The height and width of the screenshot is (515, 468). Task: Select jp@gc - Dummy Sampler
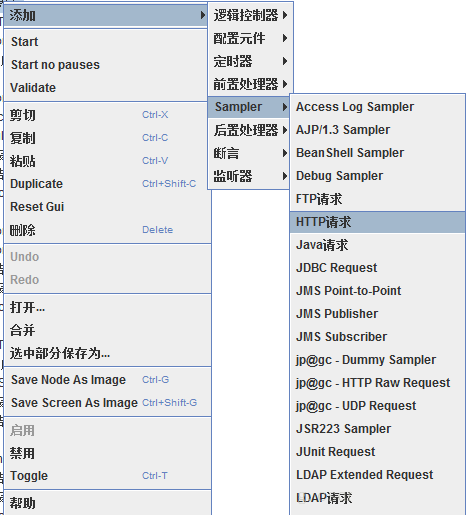pos(377,360)
